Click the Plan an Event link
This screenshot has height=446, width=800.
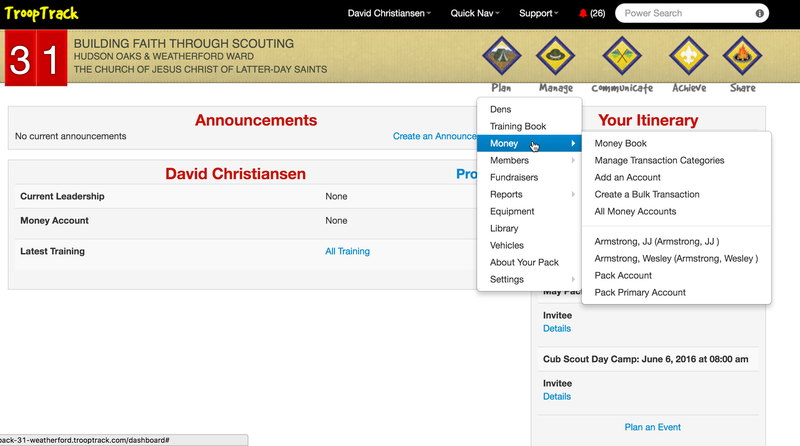pos(653,427)
